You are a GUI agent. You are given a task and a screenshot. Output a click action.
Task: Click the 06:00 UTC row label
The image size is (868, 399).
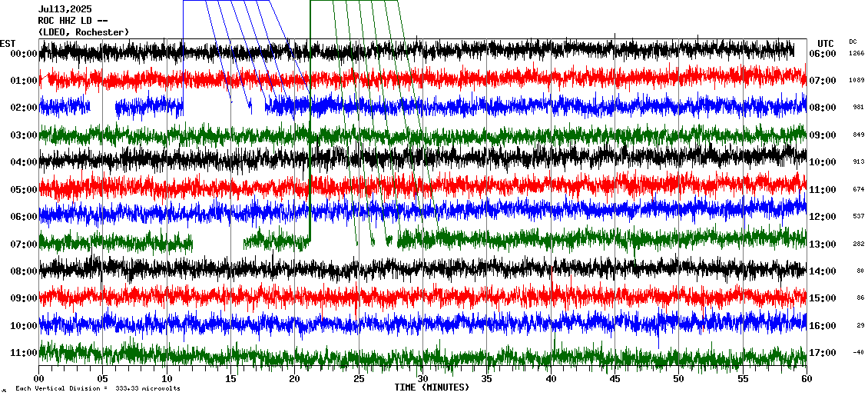(827, 54)
